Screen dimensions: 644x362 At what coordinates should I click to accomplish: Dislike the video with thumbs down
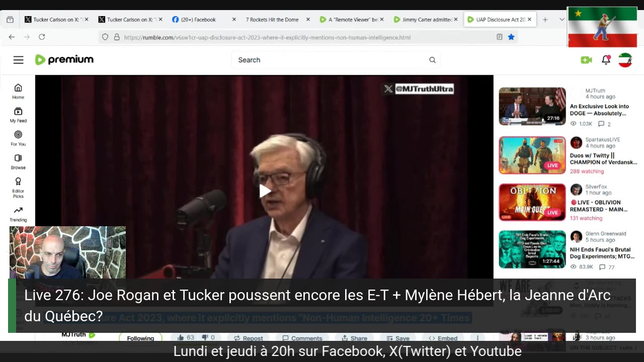[208, 338]
